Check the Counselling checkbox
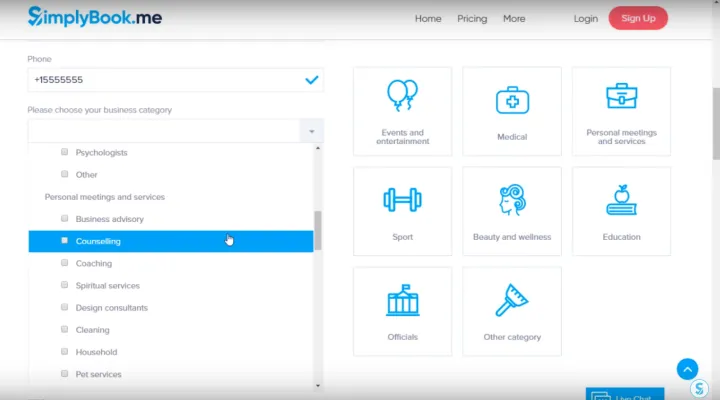Screen dimensions: 720x400 [65, 241]
